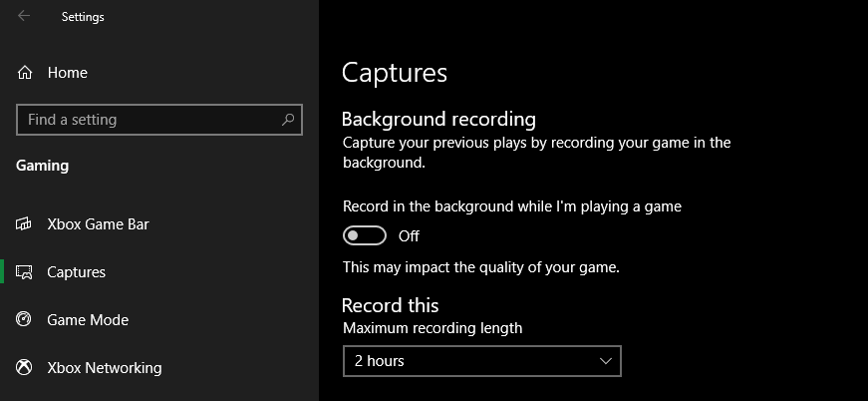The image size is (868, 401).
Task: Focus the Find a setting search box
Action: tap(149, 120)
